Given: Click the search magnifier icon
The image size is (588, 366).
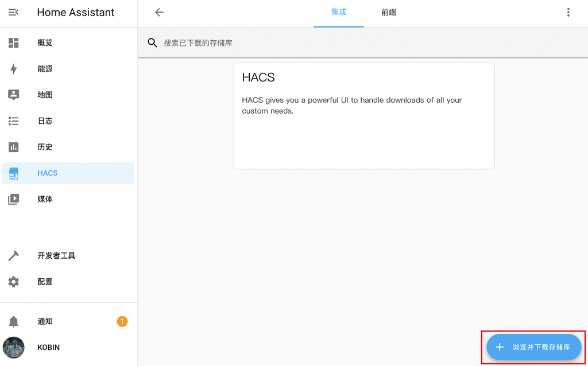Looking at the screenshot, I should [x=152, y=42].
